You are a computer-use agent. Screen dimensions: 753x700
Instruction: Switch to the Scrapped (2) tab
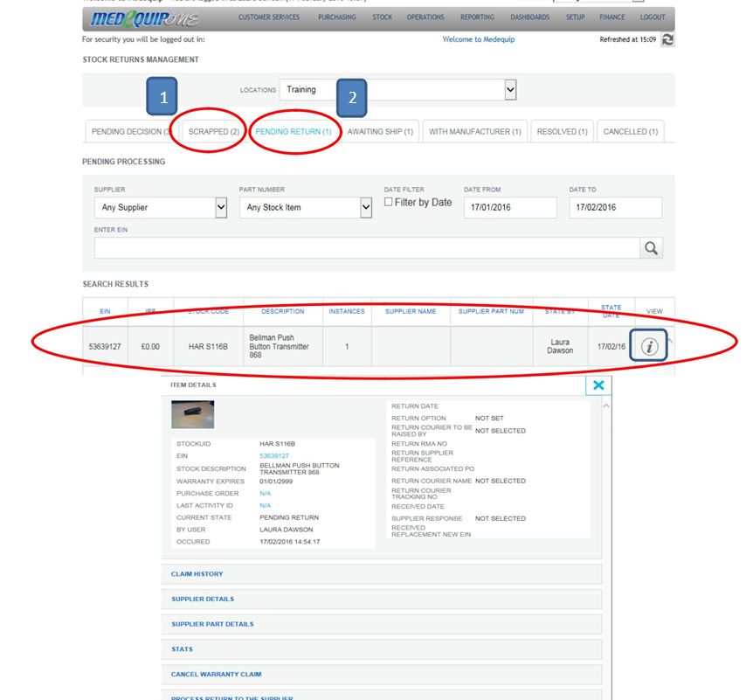point(214,132)
